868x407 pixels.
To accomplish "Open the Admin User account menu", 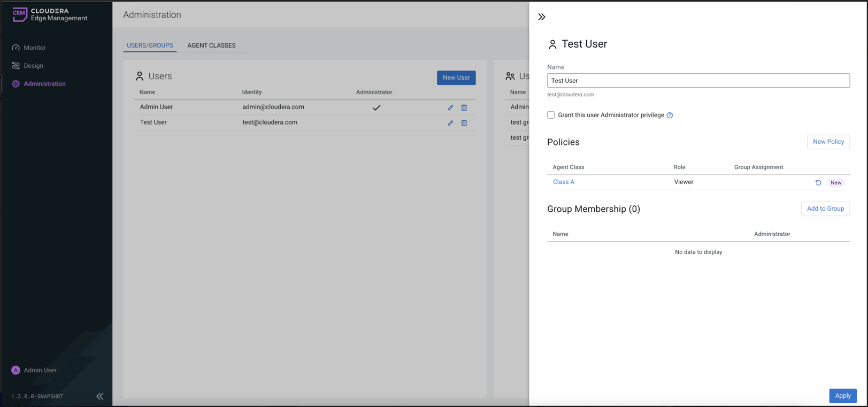I will [34, 370].
